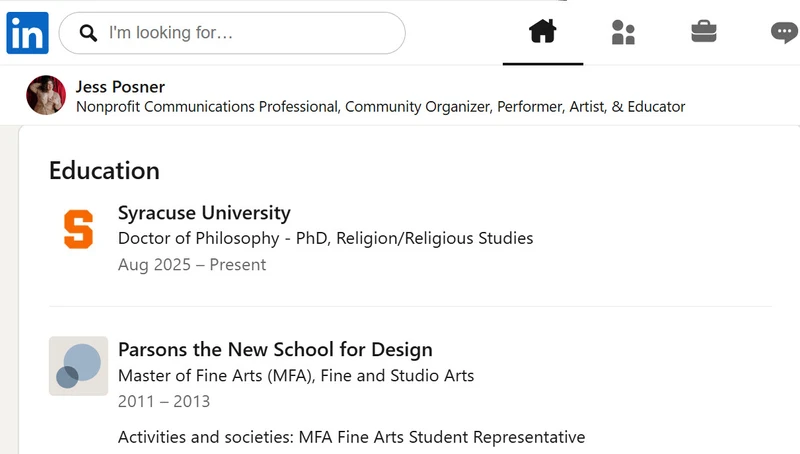The image size is (800, 454).
Task: Select the Activities and societies text line
Action: click(352, 437)
